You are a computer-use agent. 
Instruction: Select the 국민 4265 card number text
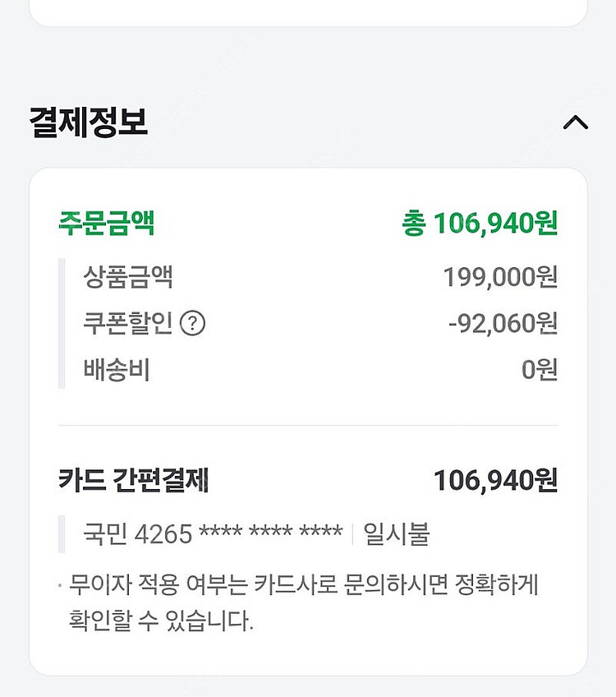(138, 535)
